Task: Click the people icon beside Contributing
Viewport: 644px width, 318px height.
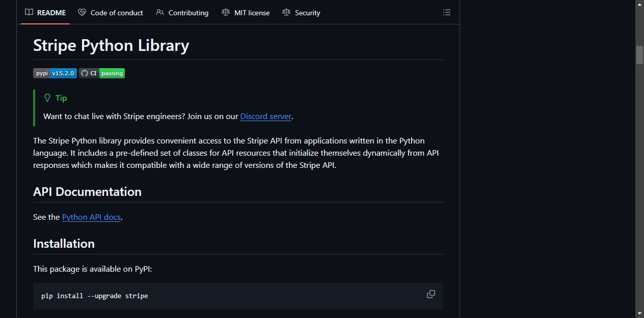Action: 160,12
